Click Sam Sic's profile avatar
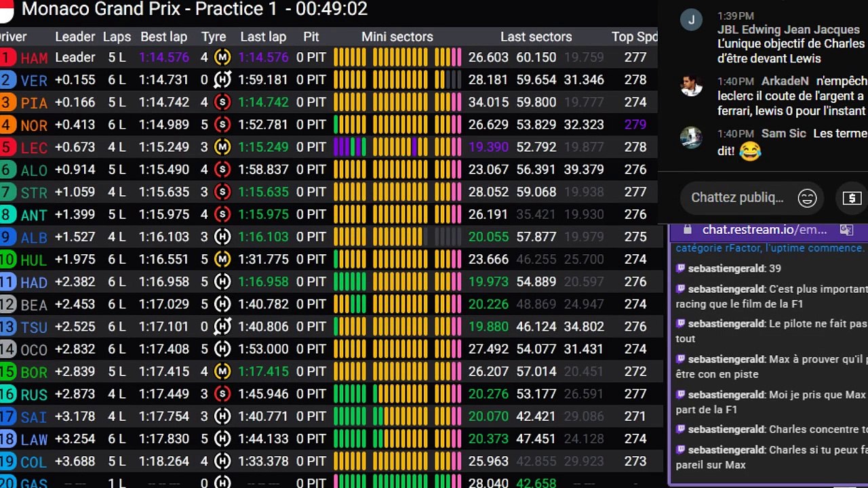Image resolution: width=868 pixels, height=488 pixels. point(691,137)
